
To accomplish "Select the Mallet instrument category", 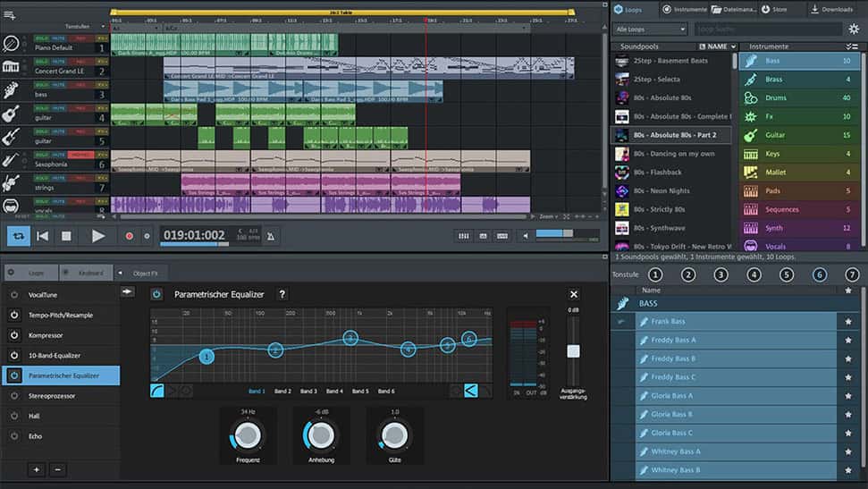I will click(x=799, y=173).
